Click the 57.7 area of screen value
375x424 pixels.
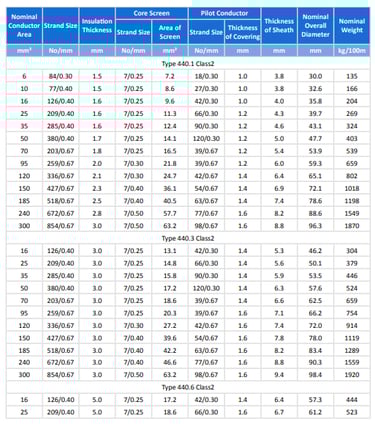170,213
